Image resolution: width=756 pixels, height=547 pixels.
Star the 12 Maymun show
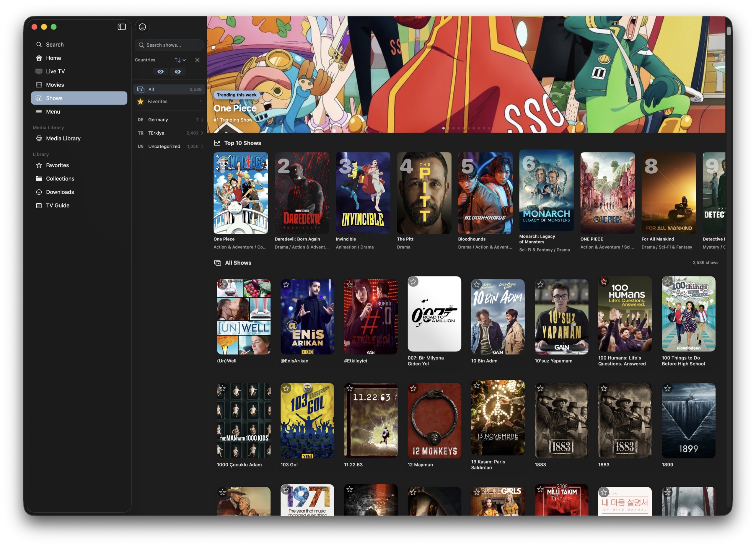tap(413, 388)
